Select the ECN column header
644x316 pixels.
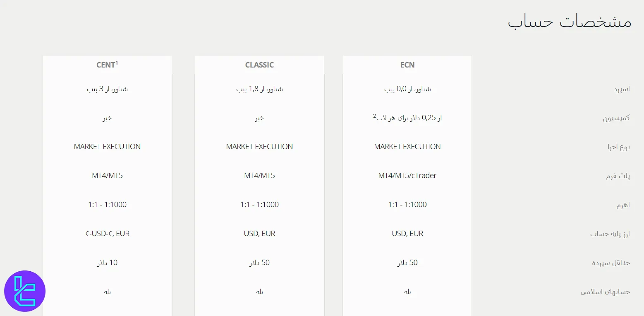click(407, 65)
